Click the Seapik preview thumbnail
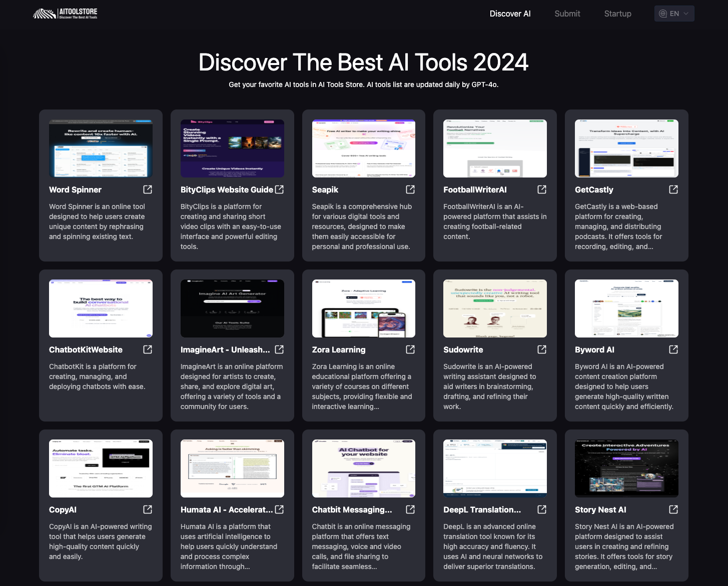The image size is (728, 586). [x=364, y=148]
